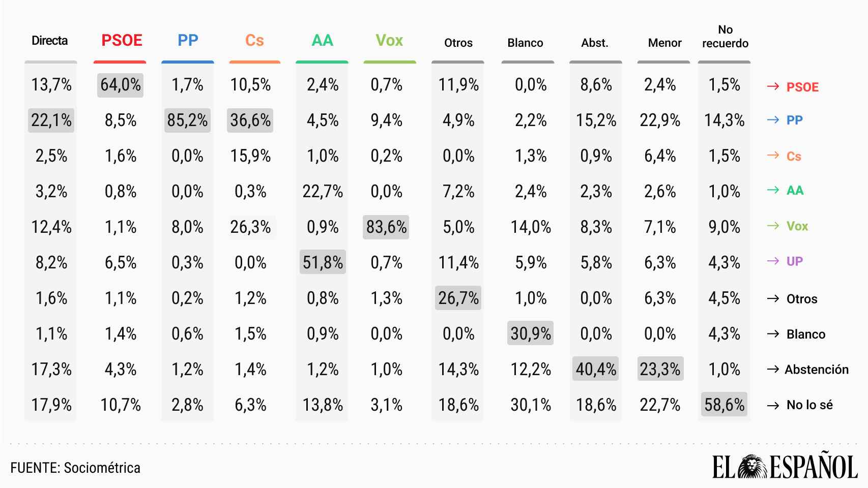Click the El Español lion logo
This screenshot has height=488, width=868.
pos(753,466)
